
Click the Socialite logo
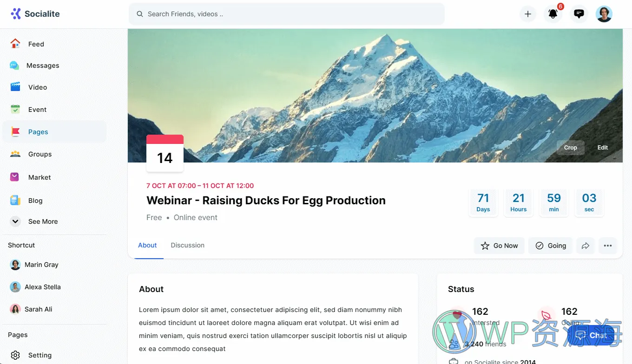pyautogui.click(x=35, y=14)
